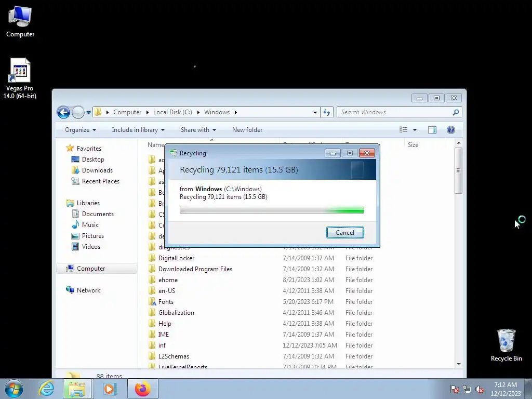
Task: Select the Globalization folder
Action: pos(176,312)
